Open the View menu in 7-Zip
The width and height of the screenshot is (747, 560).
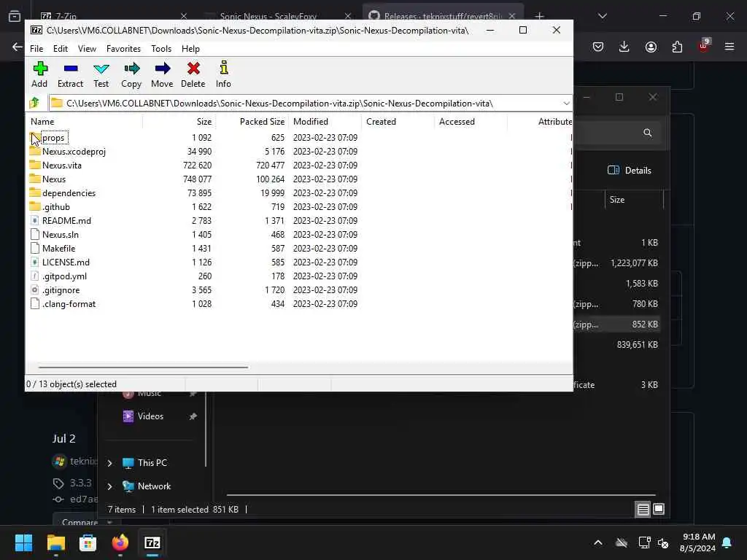pyautogui.click(x=88, y=49)
